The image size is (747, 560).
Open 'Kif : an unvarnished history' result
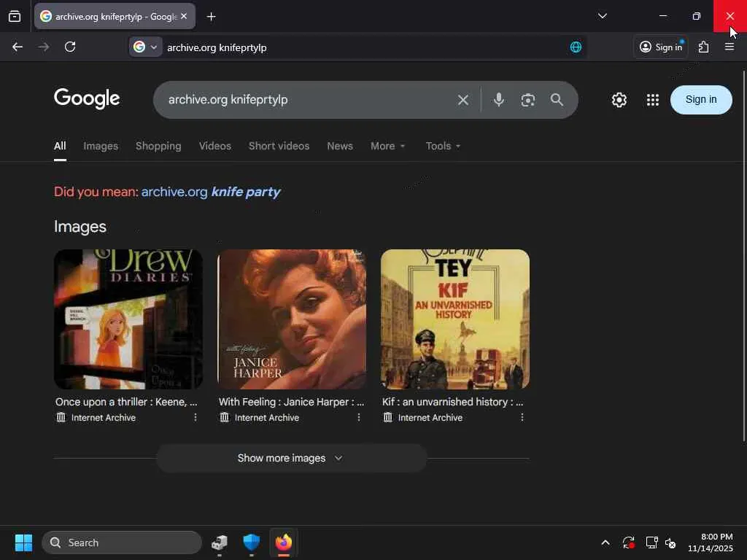[x=452, y=402]
